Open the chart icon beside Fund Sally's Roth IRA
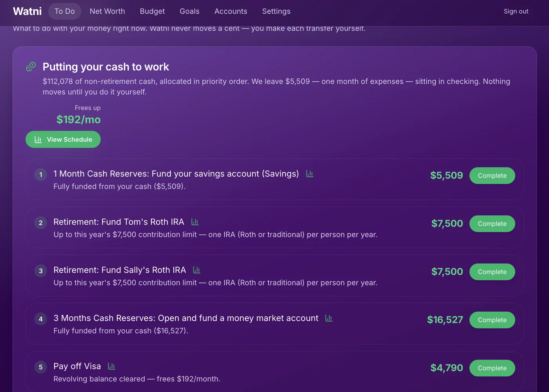Image resolution: width=549 pixels, height=392 pixels. tap(197, 270)
